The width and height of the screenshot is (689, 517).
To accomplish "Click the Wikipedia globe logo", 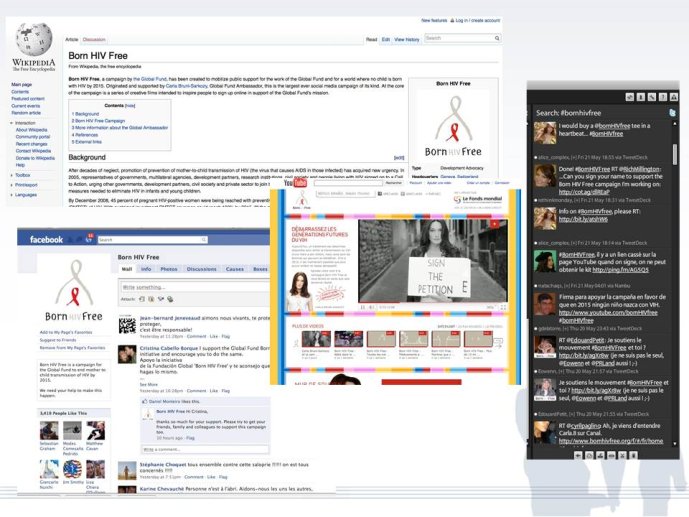I will click(34, 40).
